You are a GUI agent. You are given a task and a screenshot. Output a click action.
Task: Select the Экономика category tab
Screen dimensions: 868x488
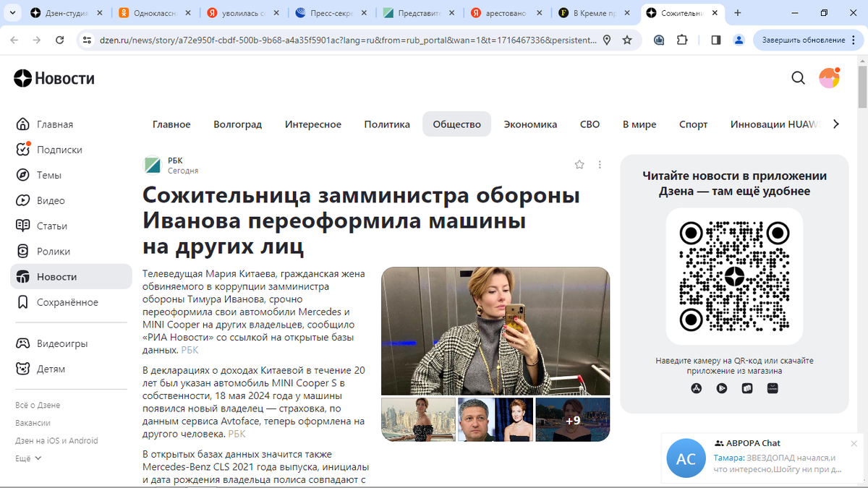point(530,124)
